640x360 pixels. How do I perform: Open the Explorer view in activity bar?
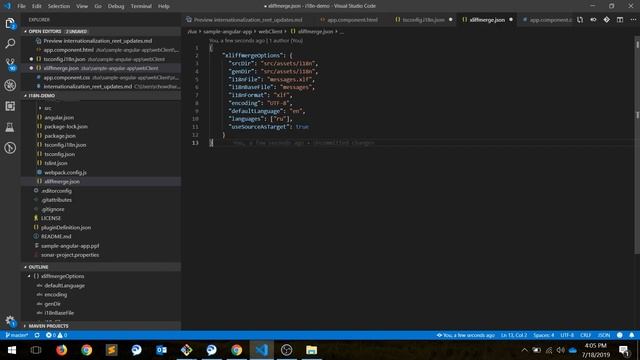(10, 23)
